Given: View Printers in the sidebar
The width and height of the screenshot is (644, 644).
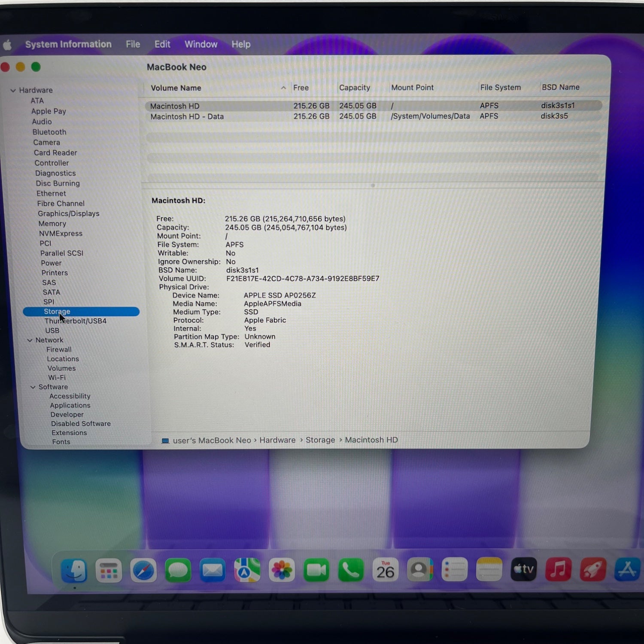Looking at the screenshot, I should 55,273.
